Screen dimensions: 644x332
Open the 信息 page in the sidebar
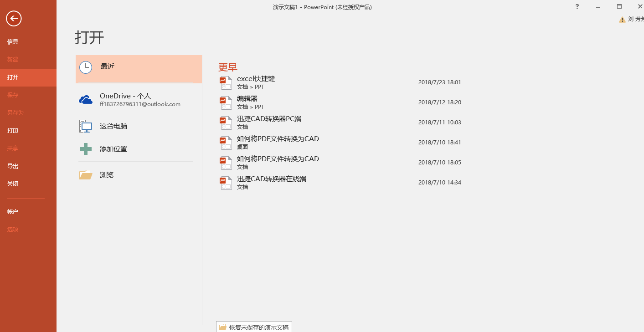tap(28, 42)
